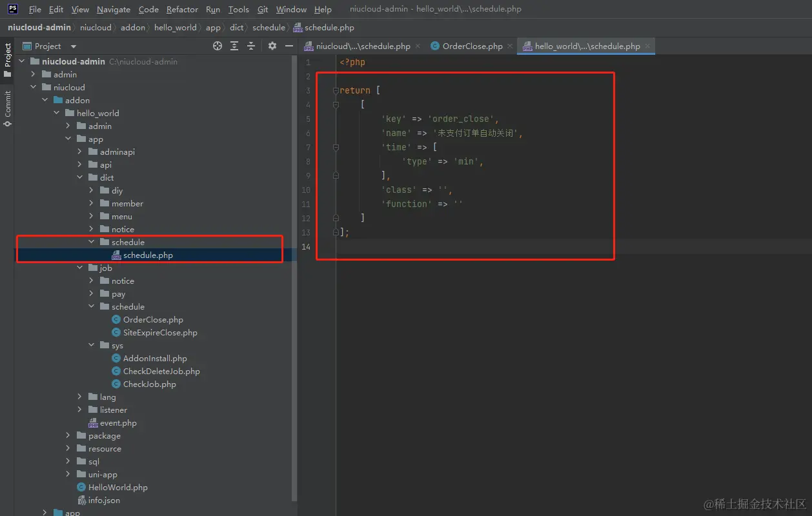Open the File menu

35,9
